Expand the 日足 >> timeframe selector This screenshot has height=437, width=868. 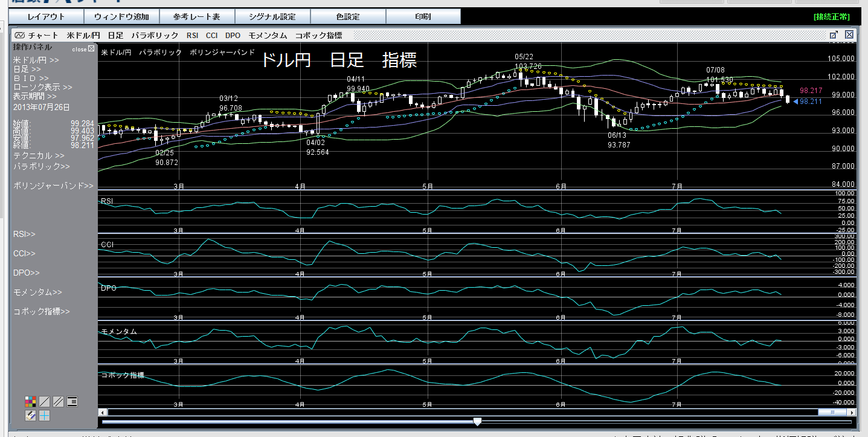pos(27,70)
